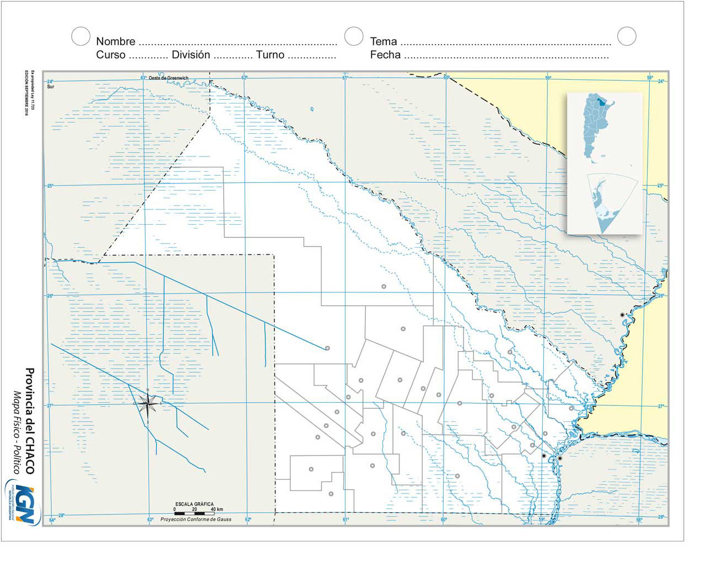Click the '40 km' scale label
The image size is (728, 564).
coord(217,509)
